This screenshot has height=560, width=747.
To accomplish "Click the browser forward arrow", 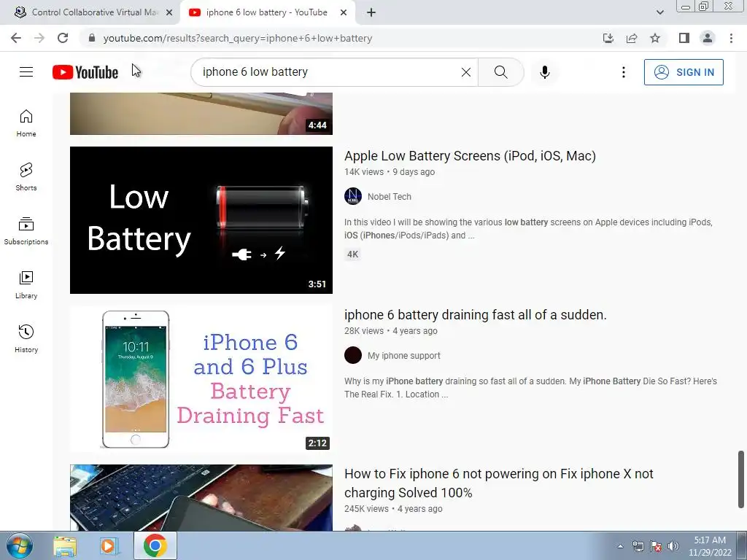I will click(39, 38).
